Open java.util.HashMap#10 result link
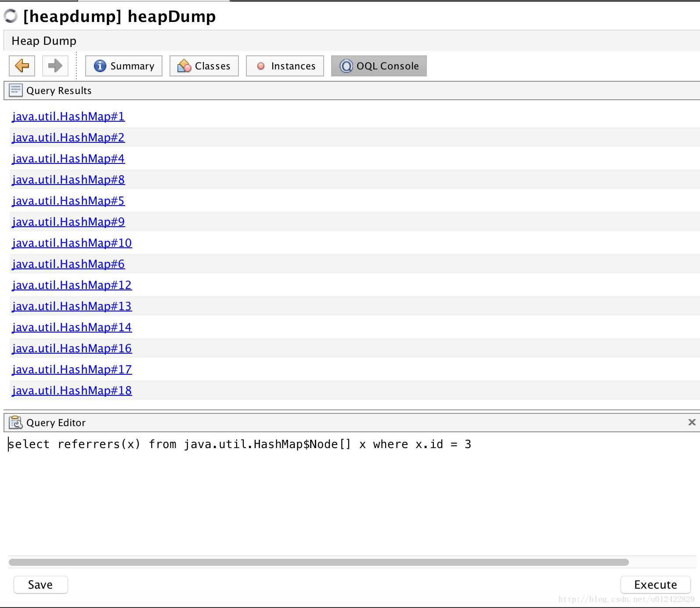 tap(72, 243)
